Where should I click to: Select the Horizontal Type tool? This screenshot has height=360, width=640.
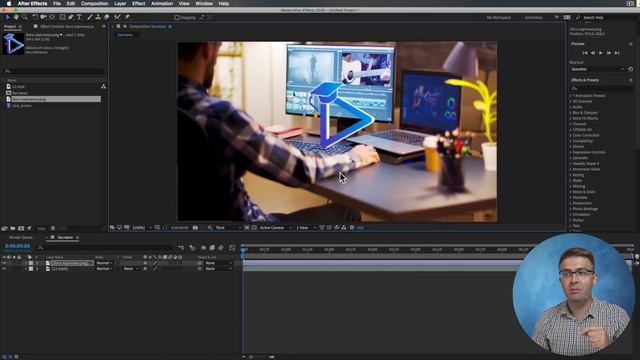click(79, 17)
